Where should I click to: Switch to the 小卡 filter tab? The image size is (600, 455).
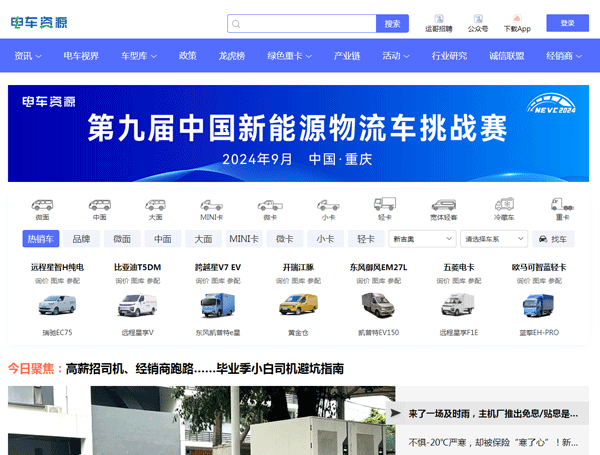pos(325,239)
